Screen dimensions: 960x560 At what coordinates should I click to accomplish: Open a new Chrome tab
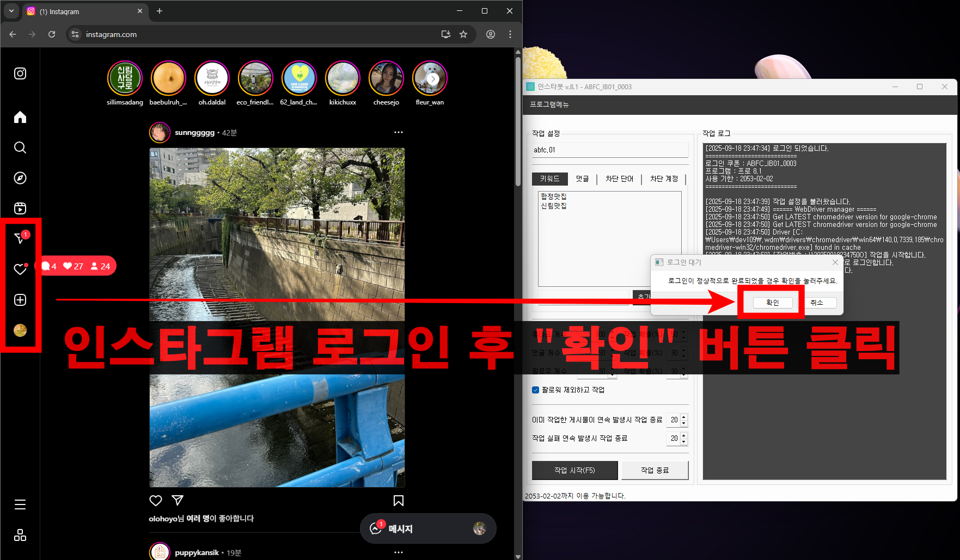160,11
